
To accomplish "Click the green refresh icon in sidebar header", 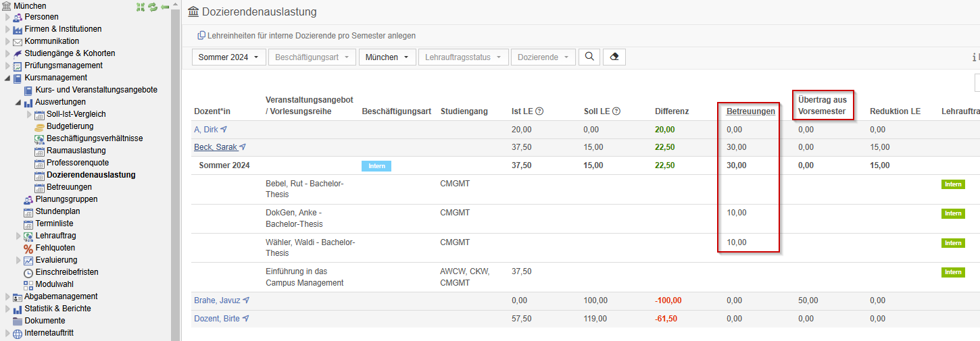I will pyautogui.click(x=153, y=7).
